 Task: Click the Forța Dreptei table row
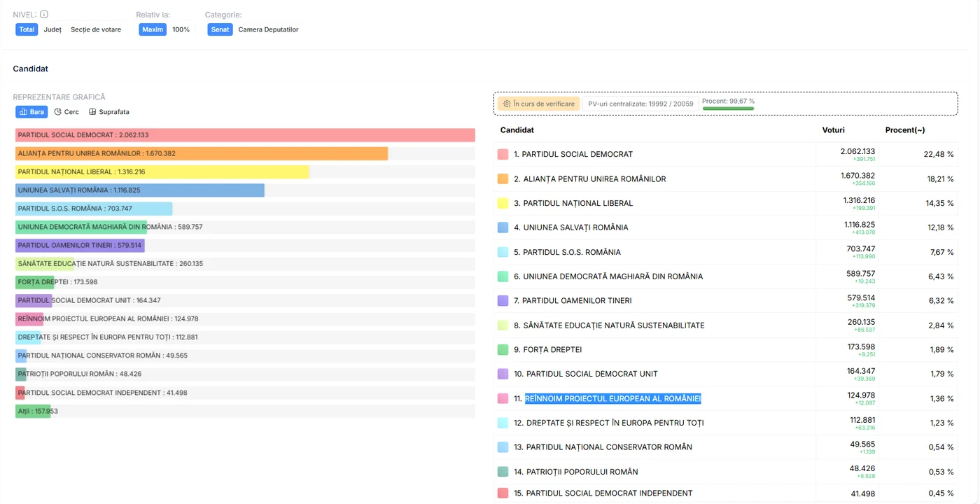726,349
